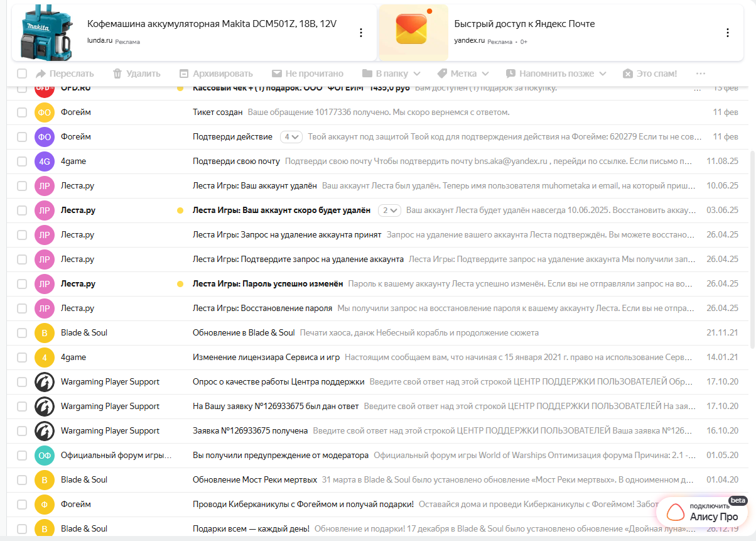Select the checkbox for 'Подтверди свою почту'
This screenshot has height=541, width=756.
point(22,161)
